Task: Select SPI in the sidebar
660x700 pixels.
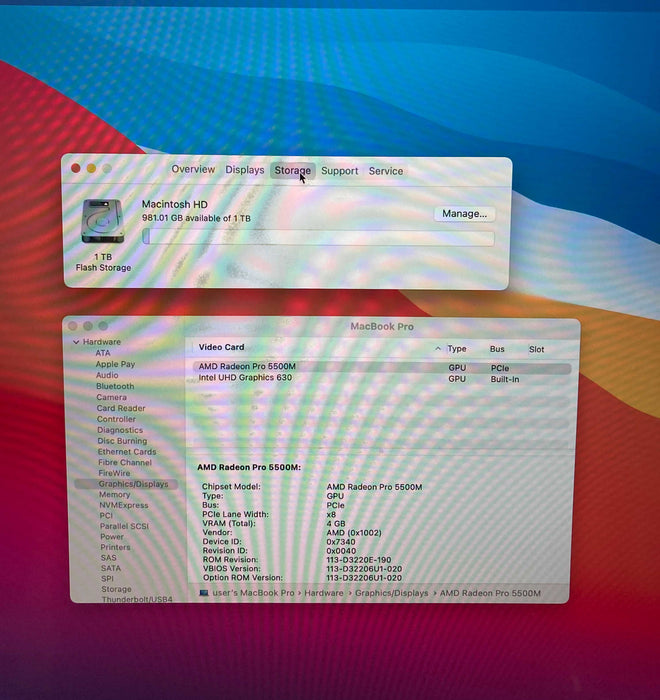Action: pos(107,579)
